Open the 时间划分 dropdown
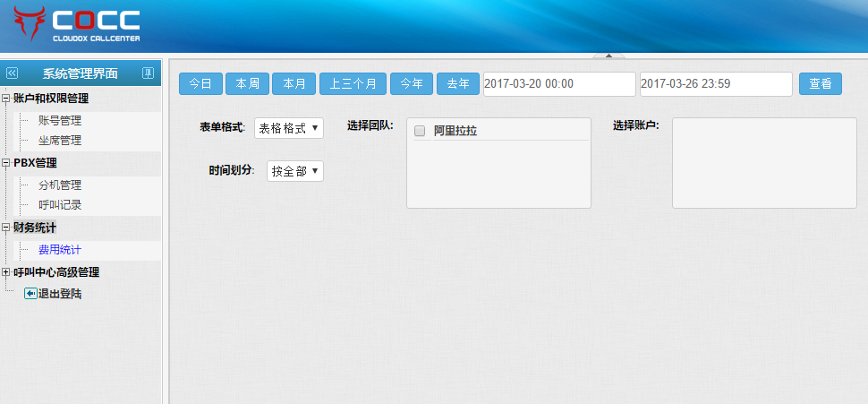Screen dimensions: 868x404 [x=294, y=171]
